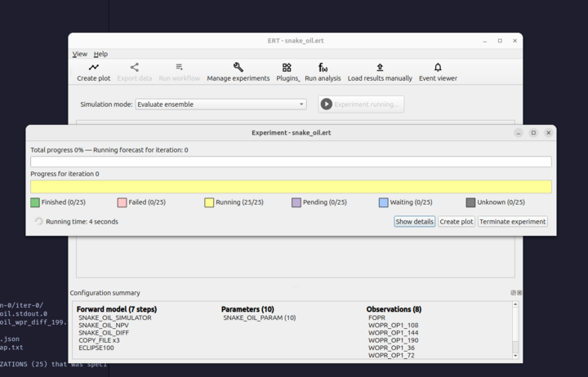This screenshot has height=377, width=588.
Task: Click Create plot button in Experiment dialog
Action: [457, 221]
